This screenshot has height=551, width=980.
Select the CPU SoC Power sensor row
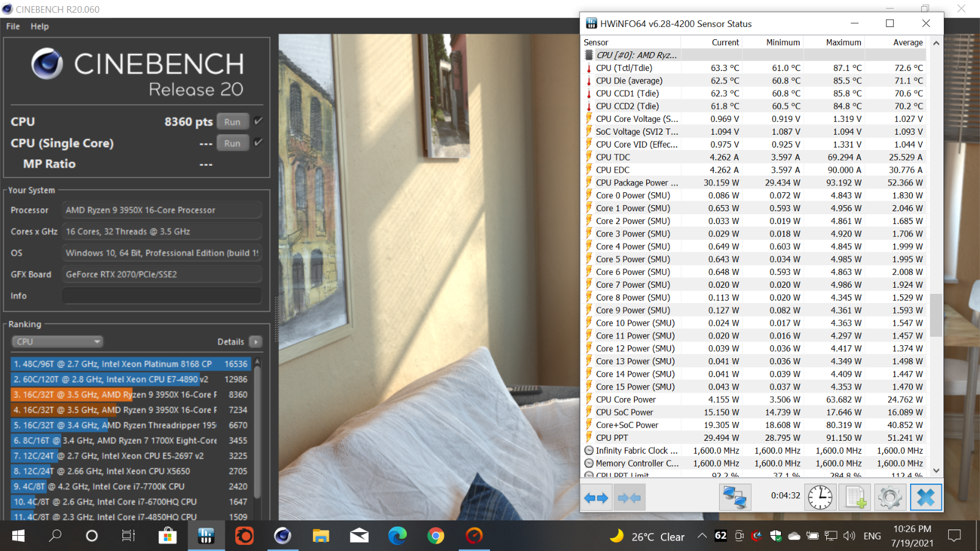tap(755, 412)
